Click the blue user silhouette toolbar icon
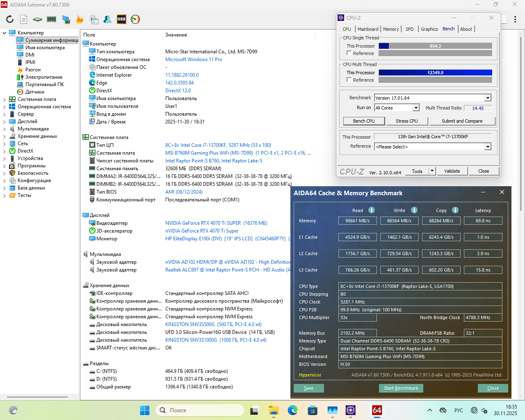 click(107, 19)
